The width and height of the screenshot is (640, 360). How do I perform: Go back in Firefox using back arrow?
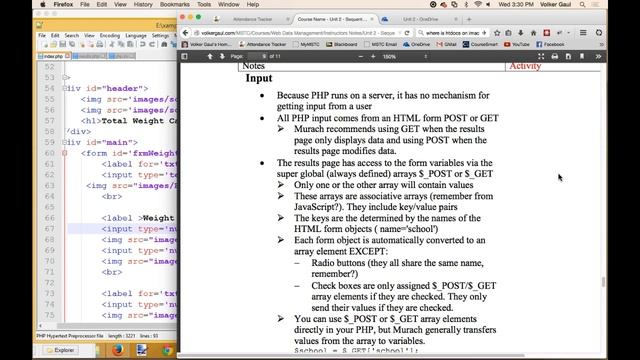coord(185,33)
